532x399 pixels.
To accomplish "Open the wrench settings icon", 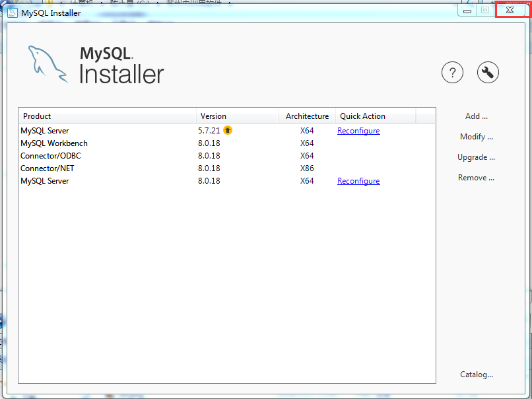I will [x=488, y=72].
